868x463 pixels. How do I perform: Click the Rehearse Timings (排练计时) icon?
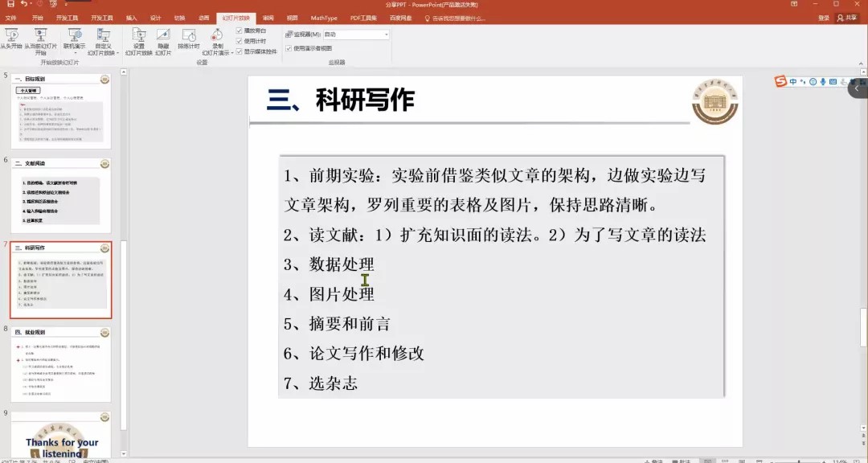(x=189, y=37)
